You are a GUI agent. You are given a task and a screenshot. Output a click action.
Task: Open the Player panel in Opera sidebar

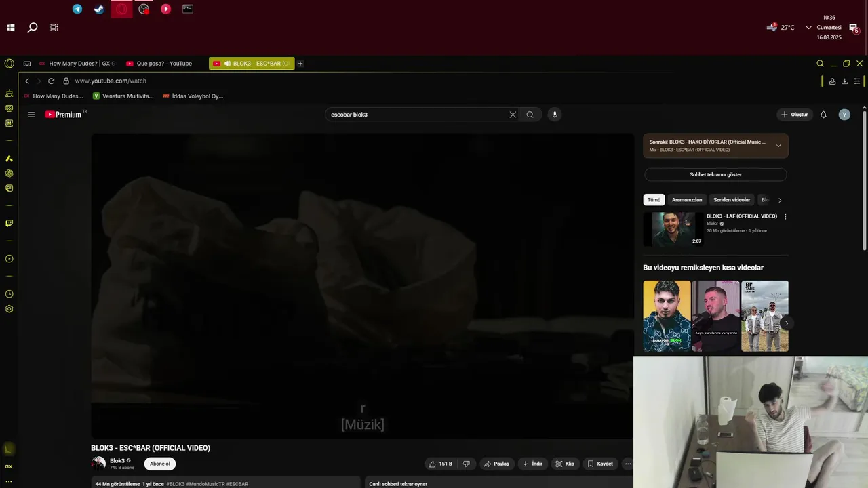pyautogui.click(x=9, y=259)
